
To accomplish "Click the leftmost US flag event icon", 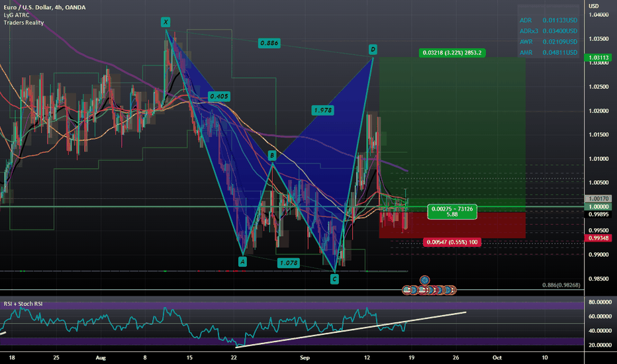I will 406,291.
